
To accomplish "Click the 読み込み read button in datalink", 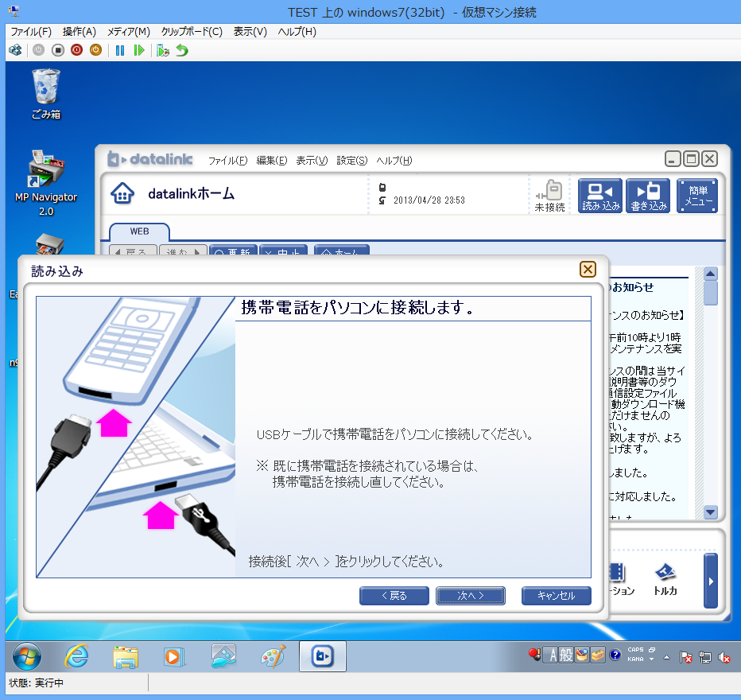I will pos(600,196).
